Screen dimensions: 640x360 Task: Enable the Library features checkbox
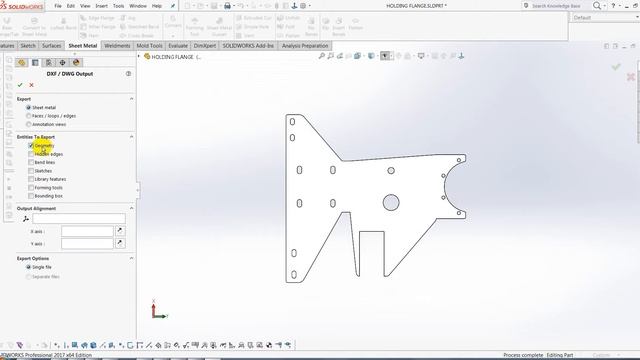tap(31, 179)
